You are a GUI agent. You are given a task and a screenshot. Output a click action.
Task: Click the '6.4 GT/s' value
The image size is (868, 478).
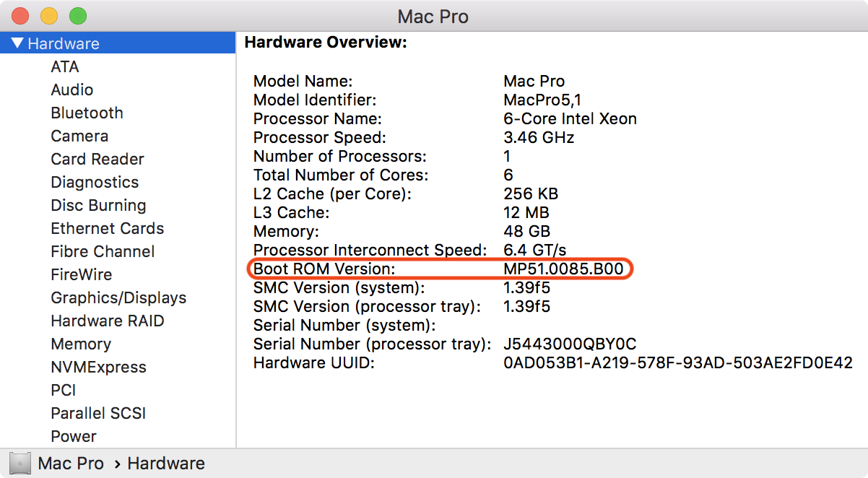click(535, 250)
